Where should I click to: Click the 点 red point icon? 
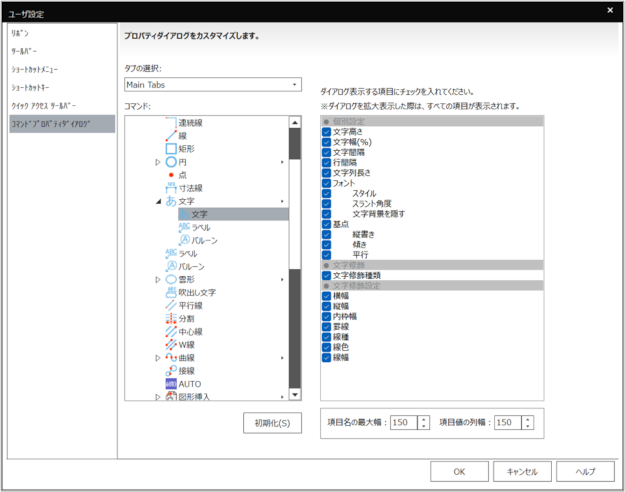(x=170, y=174)
